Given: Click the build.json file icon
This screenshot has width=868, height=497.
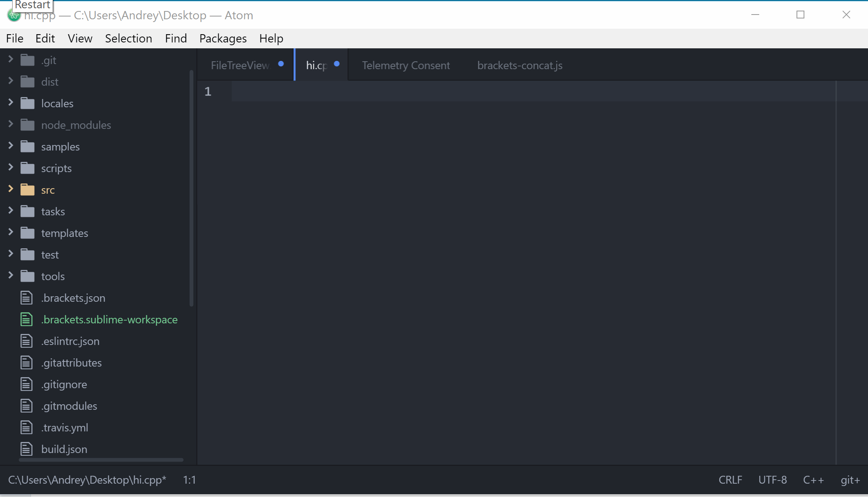Looking at the screenshot, I should point(26,449).
